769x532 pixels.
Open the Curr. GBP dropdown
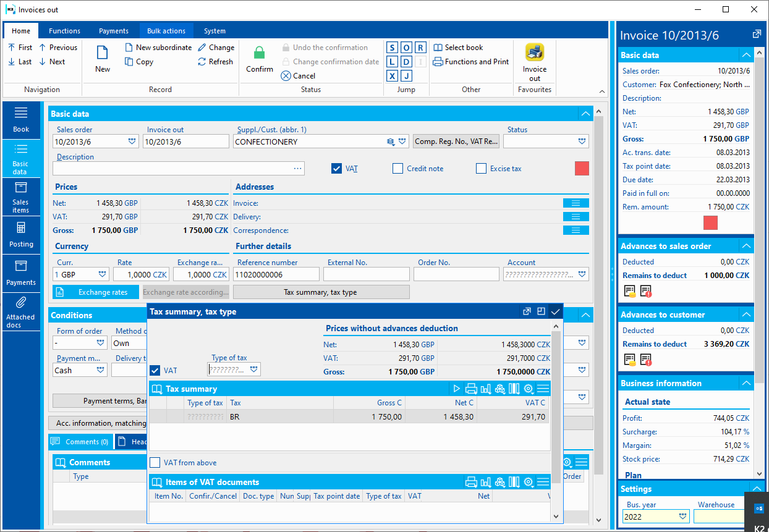(x=103, y=274)
